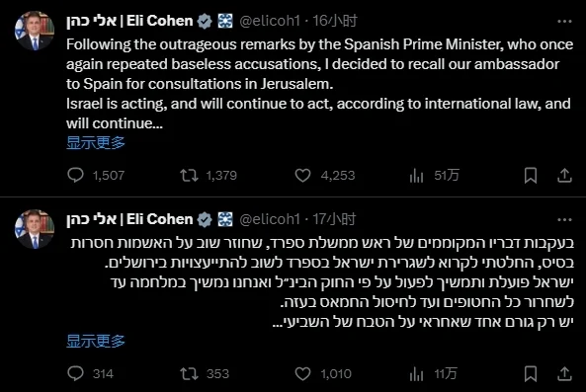Reply to the English tweet with 1,507 comments
The image size is (586, 392).
click(75, 175)
